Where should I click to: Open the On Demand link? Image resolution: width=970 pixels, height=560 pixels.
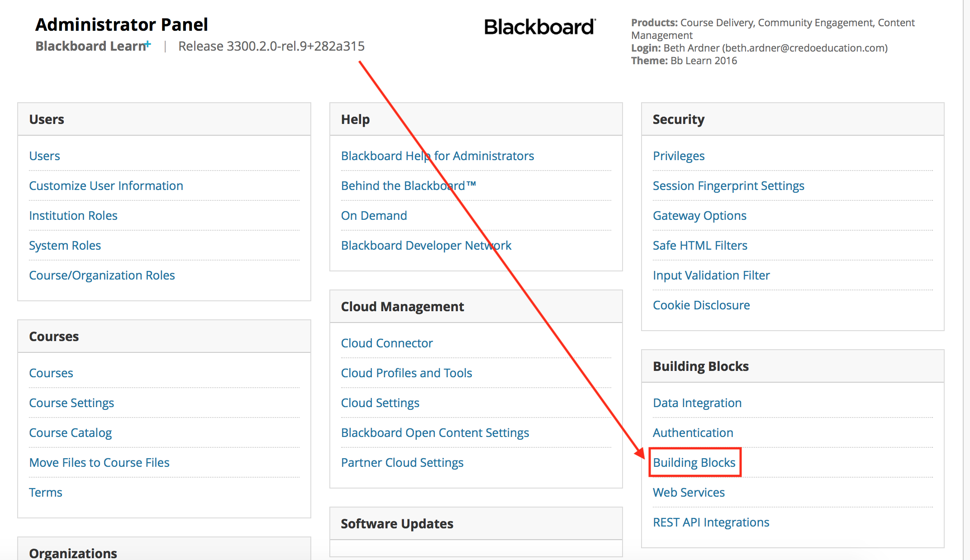[x=374, y=215]
